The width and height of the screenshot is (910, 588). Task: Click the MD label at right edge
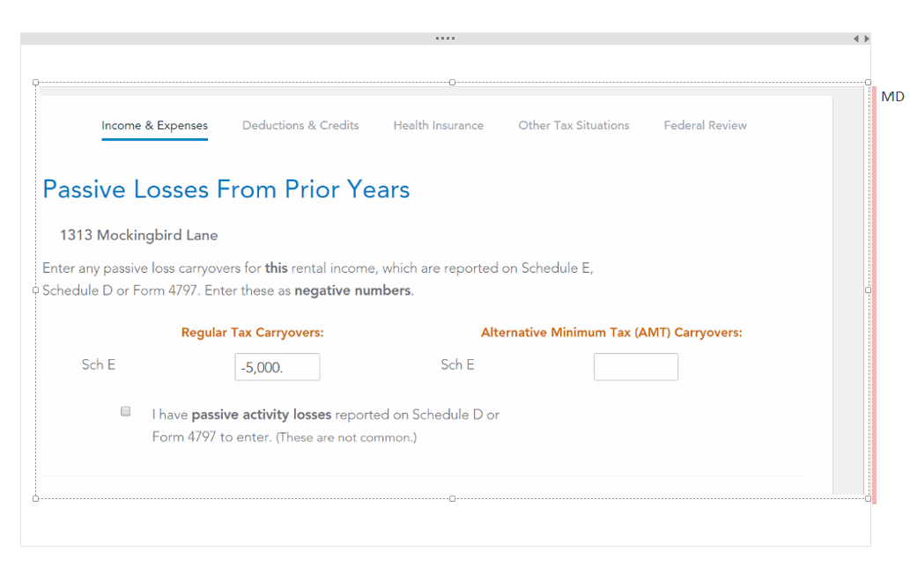coord(892,97)
